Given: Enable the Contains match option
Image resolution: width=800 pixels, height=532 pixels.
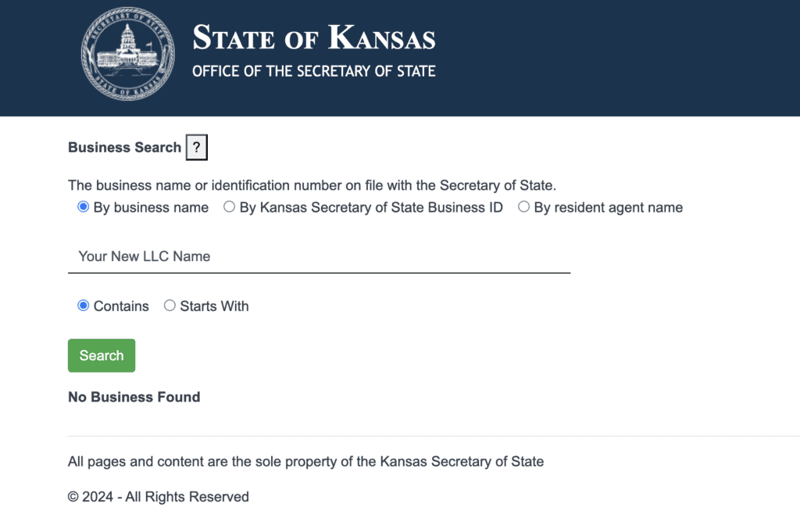Looking at the screenshot, I should [83, 305].
